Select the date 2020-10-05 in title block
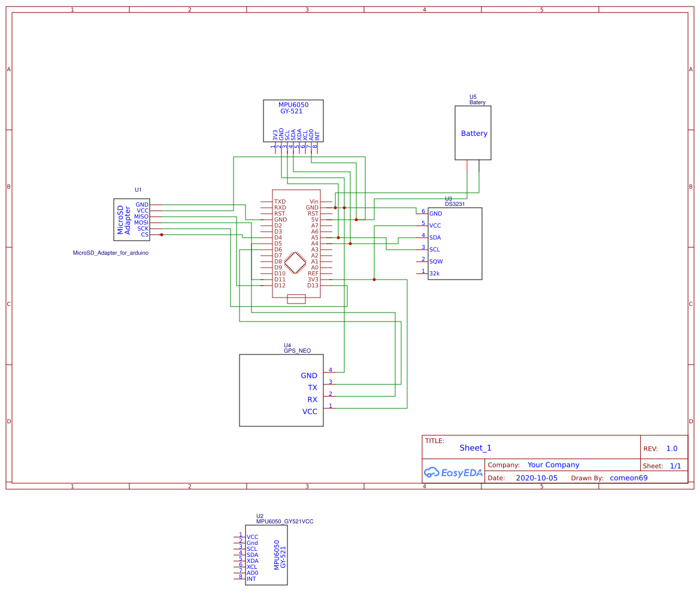This screenshot has height=591, width=700. [537, 477]
